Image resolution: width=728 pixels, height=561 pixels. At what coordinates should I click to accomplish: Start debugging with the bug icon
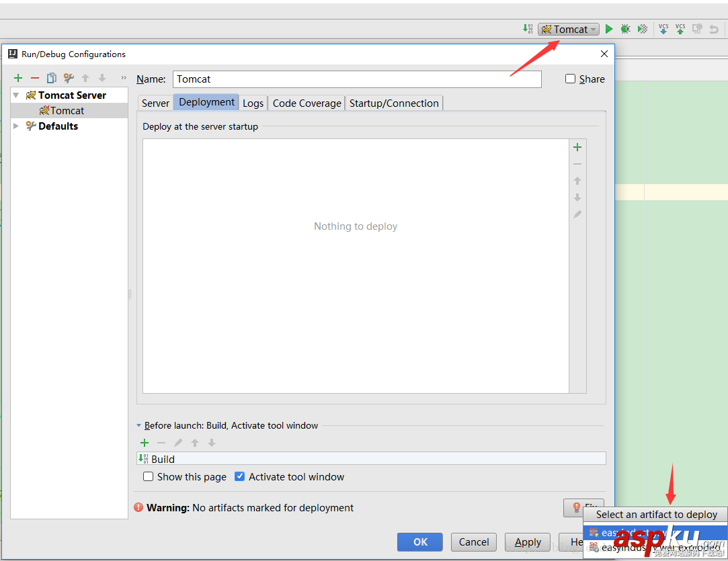click(625, 30)
